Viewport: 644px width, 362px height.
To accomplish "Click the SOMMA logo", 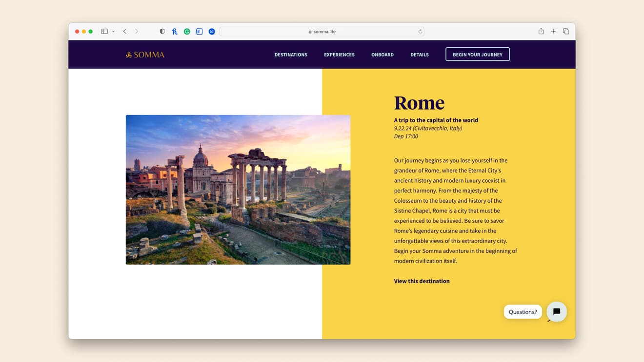I will 145,55.
